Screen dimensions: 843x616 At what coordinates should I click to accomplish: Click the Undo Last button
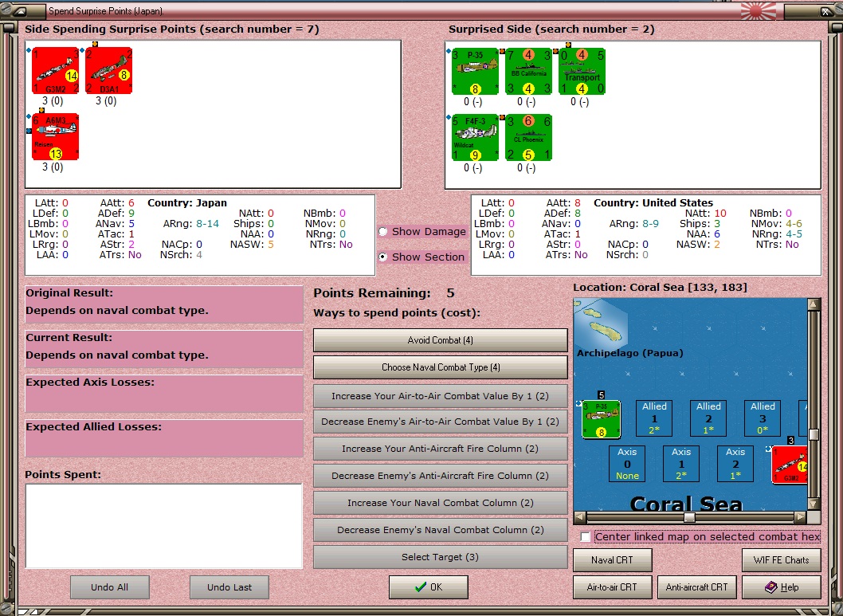coord(229,587)
